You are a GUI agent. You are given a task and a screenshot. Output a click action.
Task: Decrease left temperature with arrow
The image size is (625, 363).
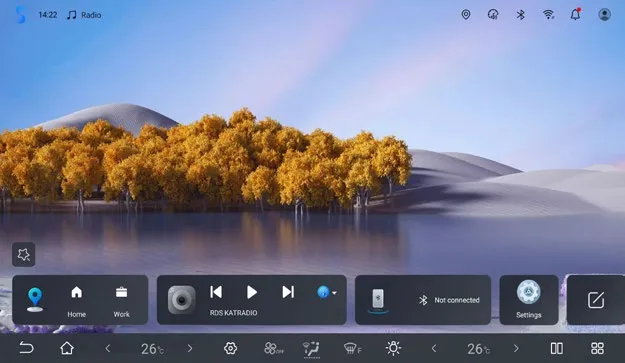(108, 349)
